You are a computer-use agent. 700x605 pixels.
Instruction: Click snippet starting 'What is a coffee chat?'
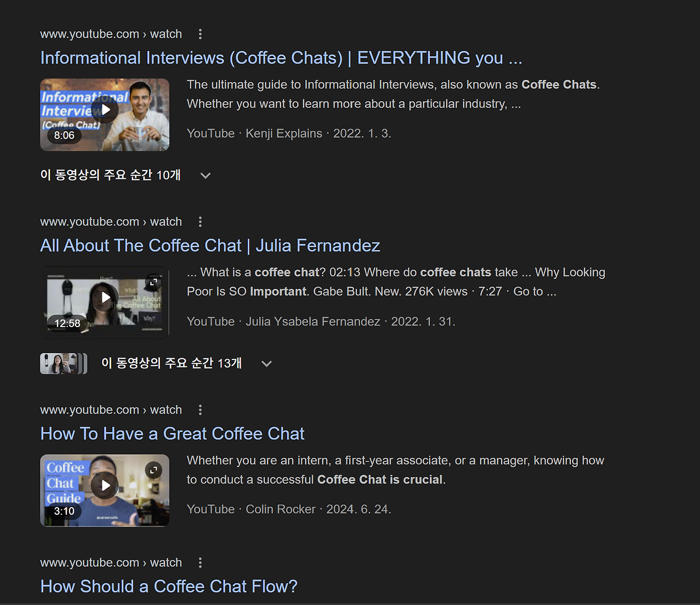pos(396,282)
